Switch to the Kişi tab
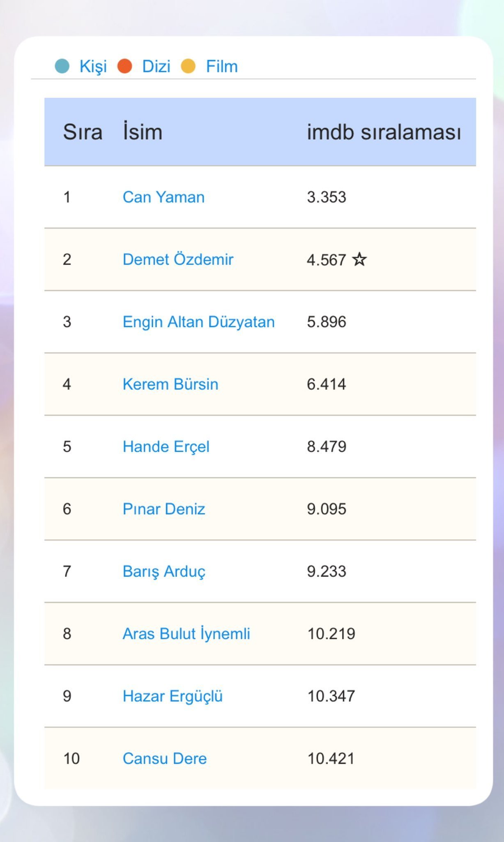 coord(93,67)
